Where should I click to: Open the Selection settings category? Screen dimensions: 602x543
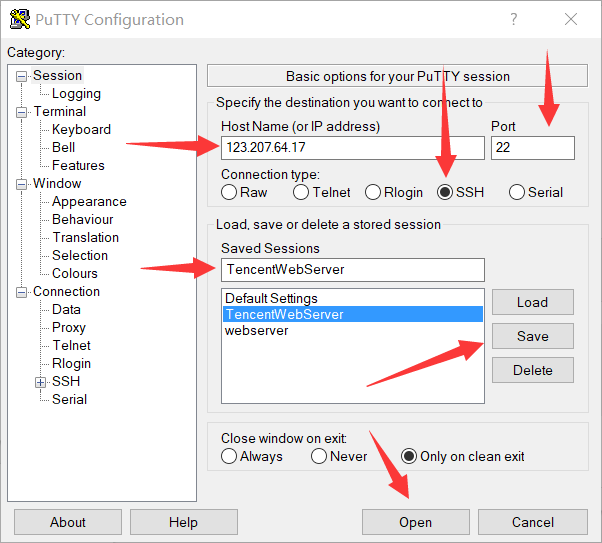(x=80, y=255)
